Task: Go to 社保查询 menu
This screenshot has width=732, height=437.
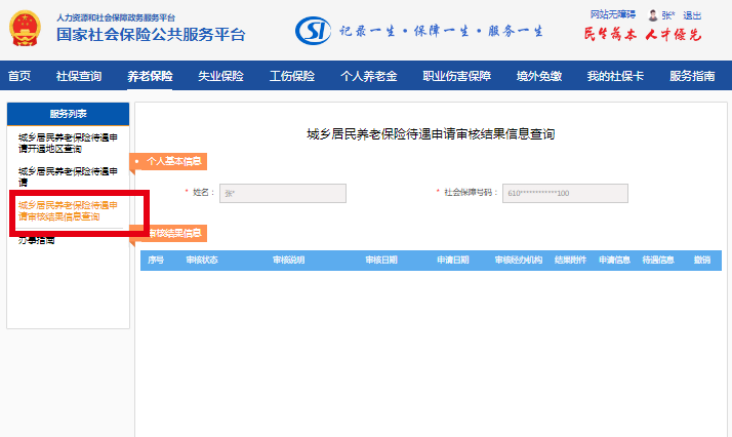Action: click(x=78, y=76)
